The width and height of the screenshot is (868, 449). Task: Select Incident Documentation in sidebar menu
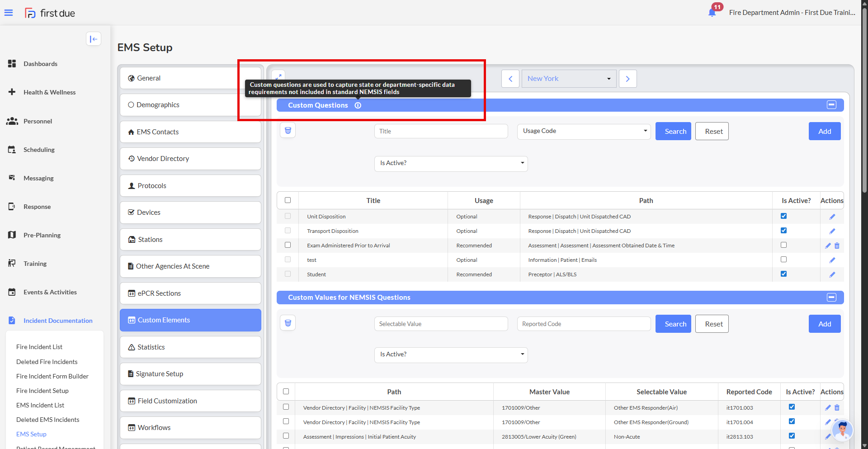pyautogui.click(x=58, y=321)
